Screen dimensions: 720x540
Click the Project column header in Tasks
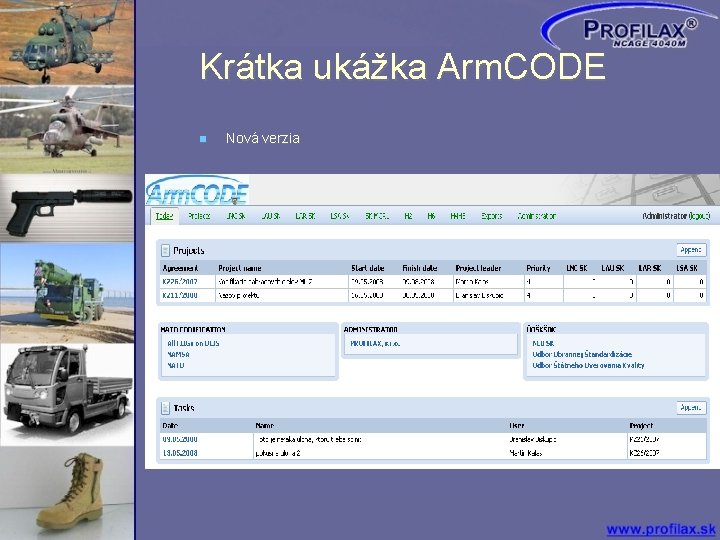[x=641, y=426]
